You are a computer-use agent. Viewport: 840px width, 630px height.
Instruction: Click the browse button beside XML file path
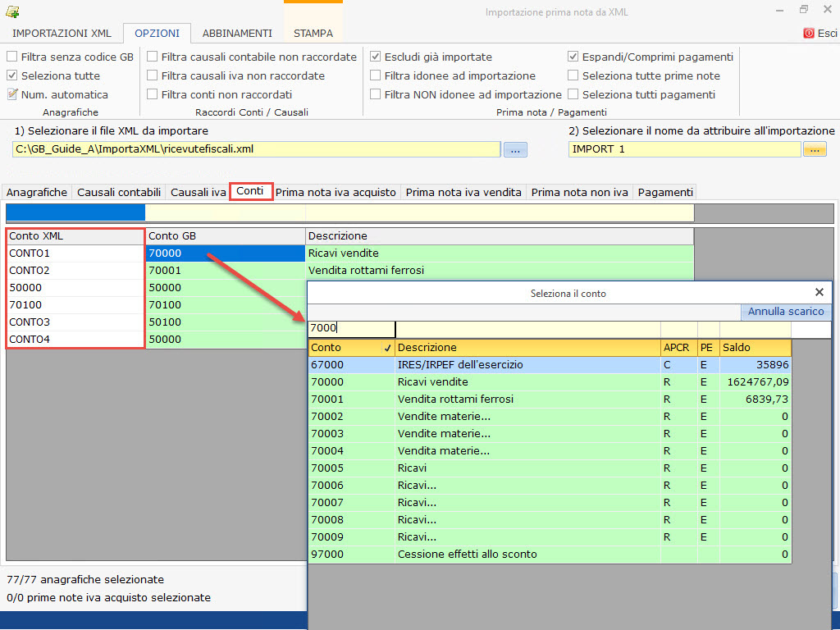(x=515, y=149)
